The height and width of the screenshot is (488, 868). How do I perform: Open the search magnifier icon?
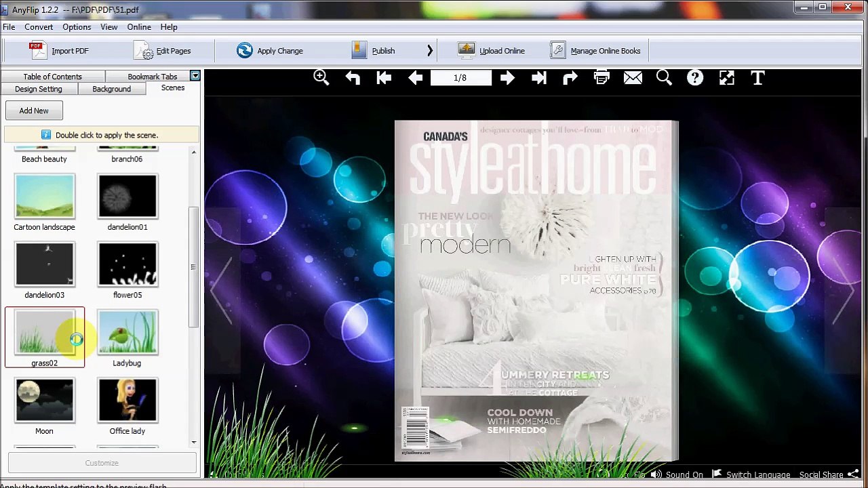pyautogui.click(x=664, y=78)
